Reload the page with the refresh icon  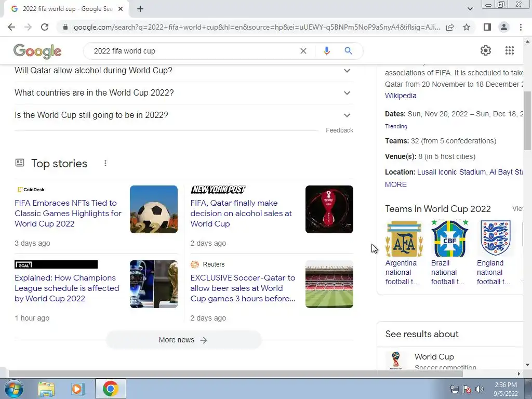[45, 27]
